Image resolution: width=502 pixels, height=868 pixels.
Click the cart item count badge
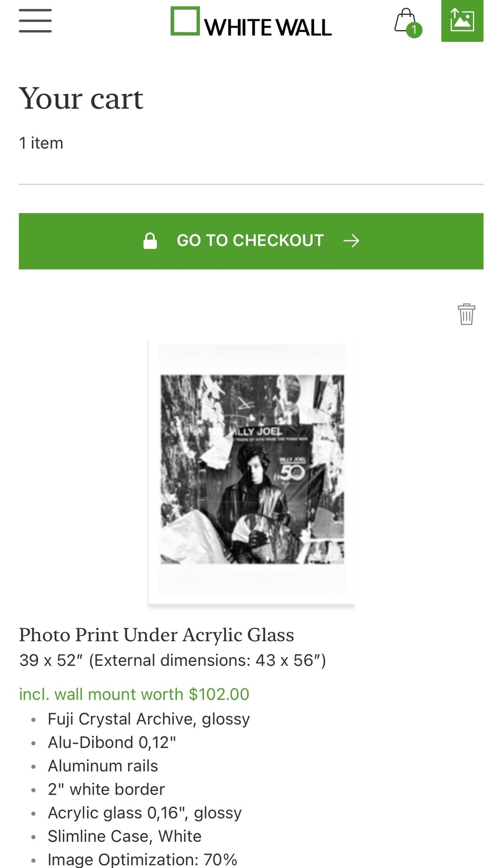click(414, 30)
